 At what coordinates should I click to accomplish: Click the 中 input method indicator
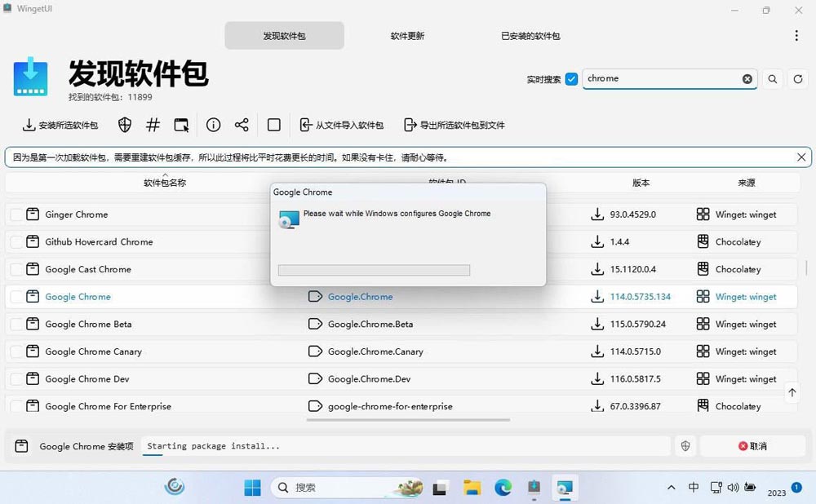[694, 487]
